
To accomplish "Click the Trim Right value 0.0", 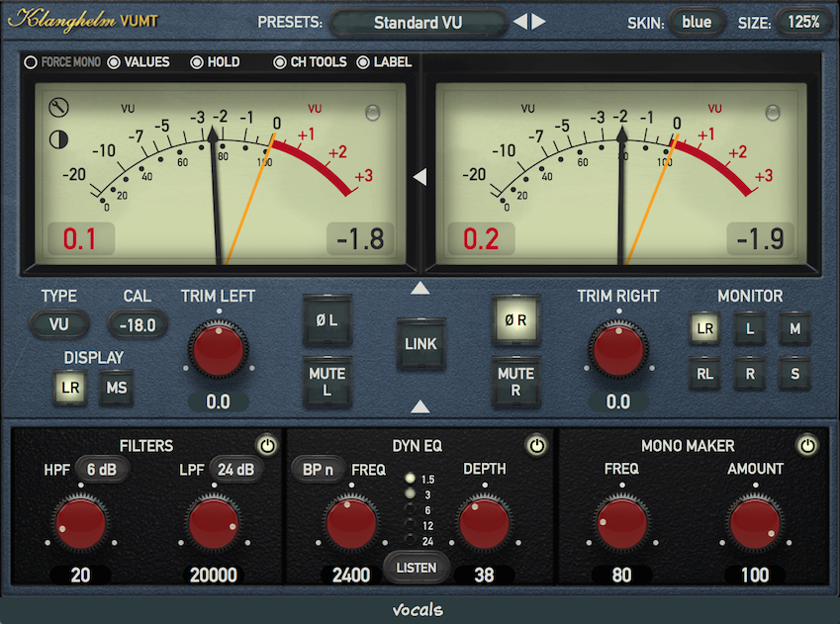I will (x=618, y=401).
